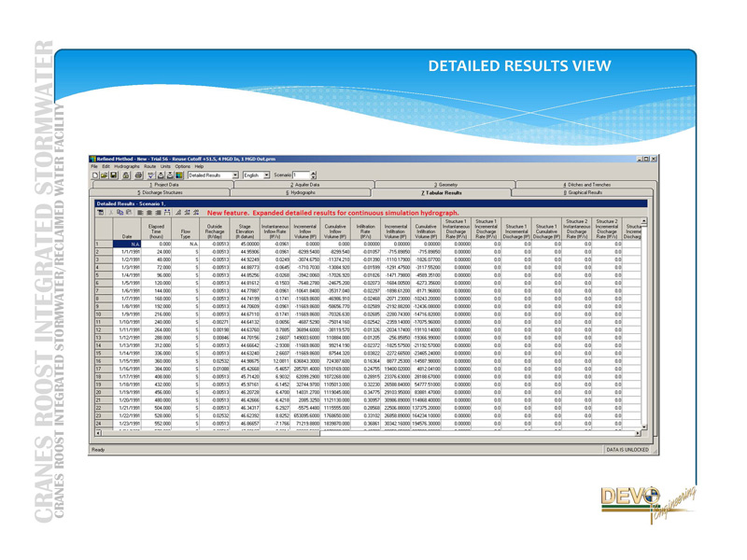This screenshot has height=560, width=747.
Task: Open the Hydrographs menu
Action: (x=127, y=166)
